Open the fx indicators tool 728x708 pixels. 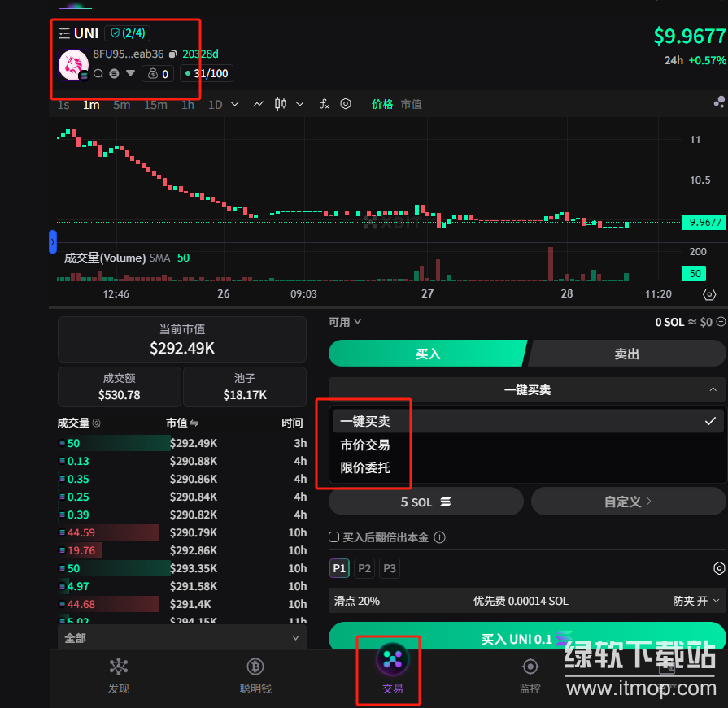click(324, 104)
